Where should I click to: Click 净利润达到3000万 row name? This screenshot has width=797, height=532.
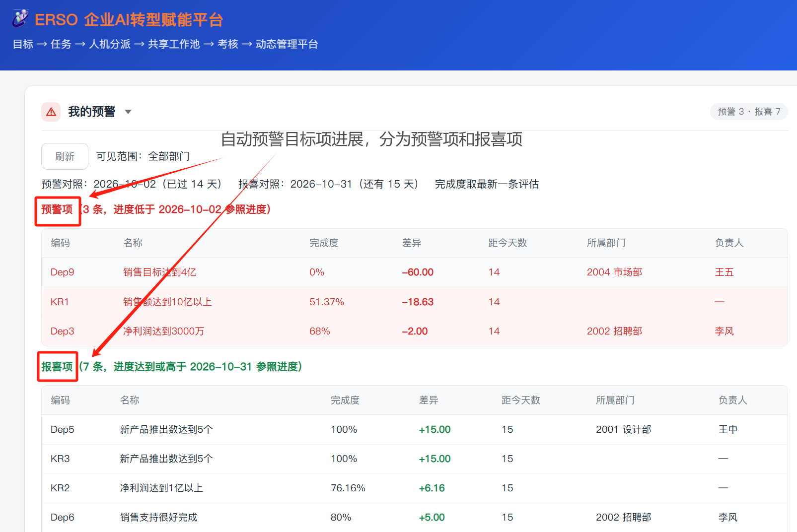point(163,331)
